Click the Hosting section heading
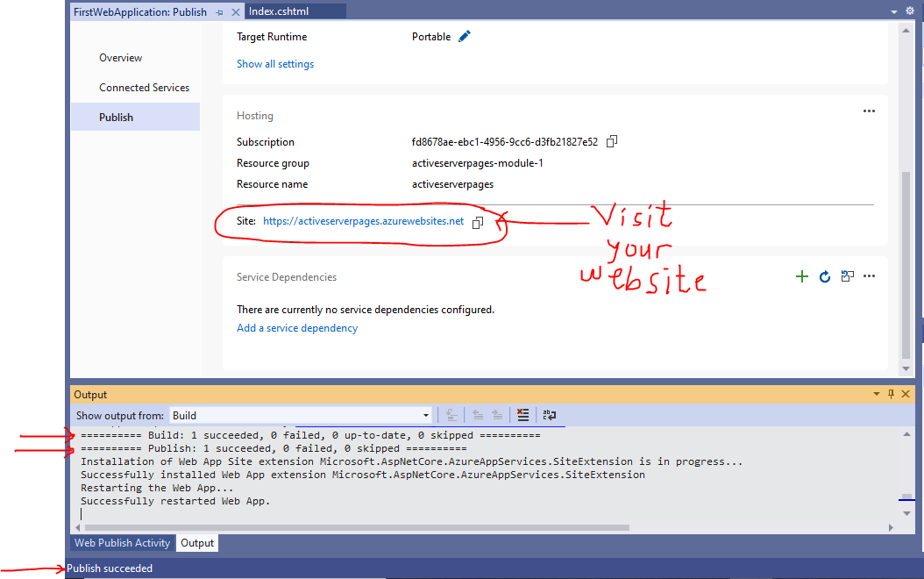The width and height of the screenshot is (924, 579). point(254,116)
